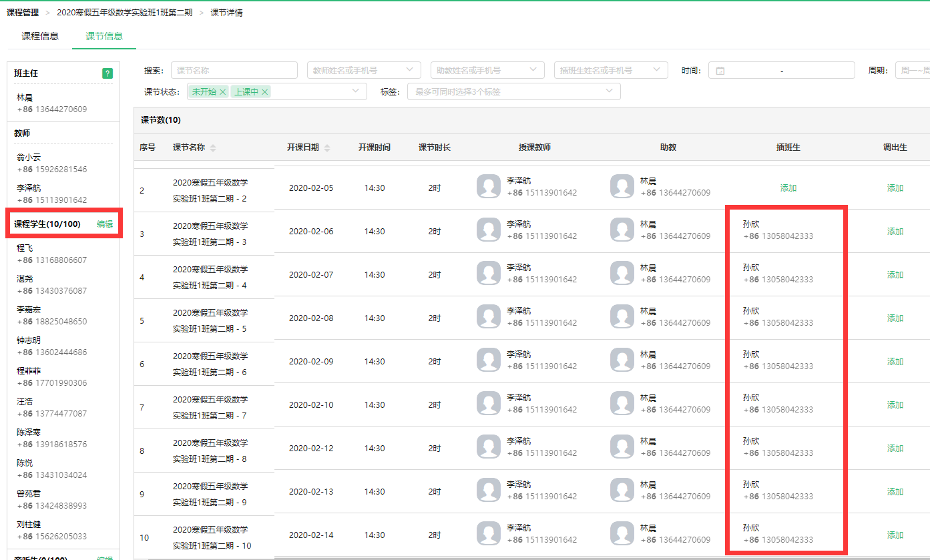Viewport: 930px width, 560px height.
Task: Click 添加 插班生 for lesson 2
Action: pyautogui.click(x=788, y=188)
